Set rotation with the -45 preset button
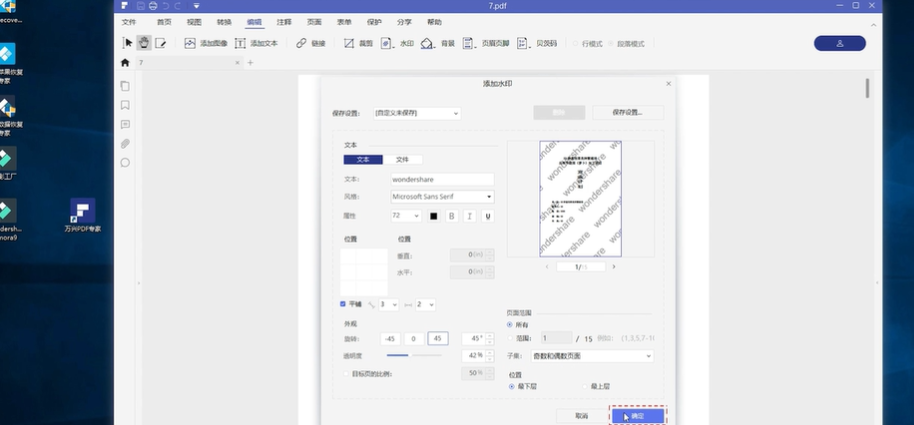 391,339
